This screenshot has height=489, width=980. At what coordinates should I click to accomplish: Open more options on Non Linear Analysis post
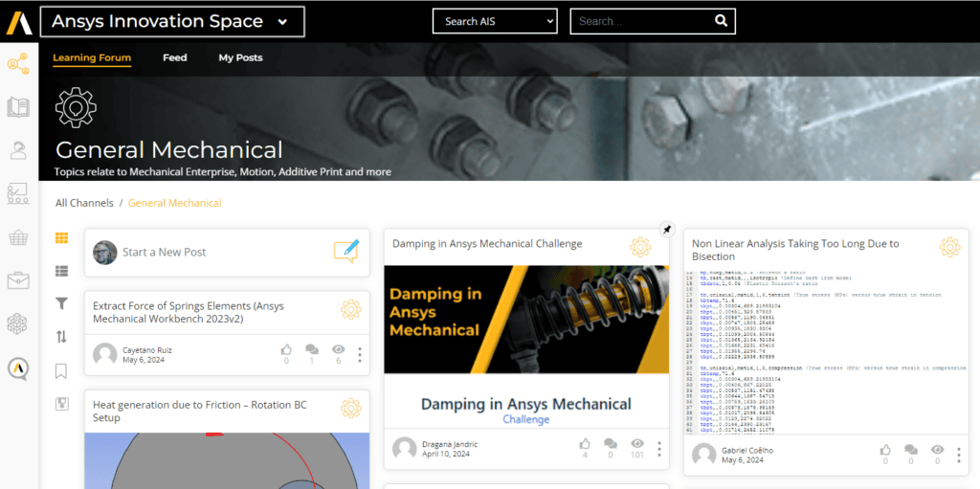[x=959, y=456]
